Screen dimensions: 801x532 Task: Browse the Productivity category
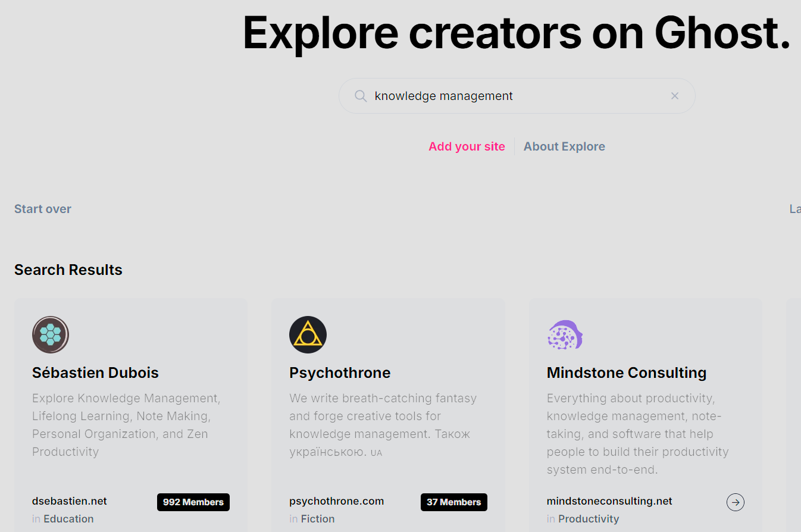pos(588,518)
